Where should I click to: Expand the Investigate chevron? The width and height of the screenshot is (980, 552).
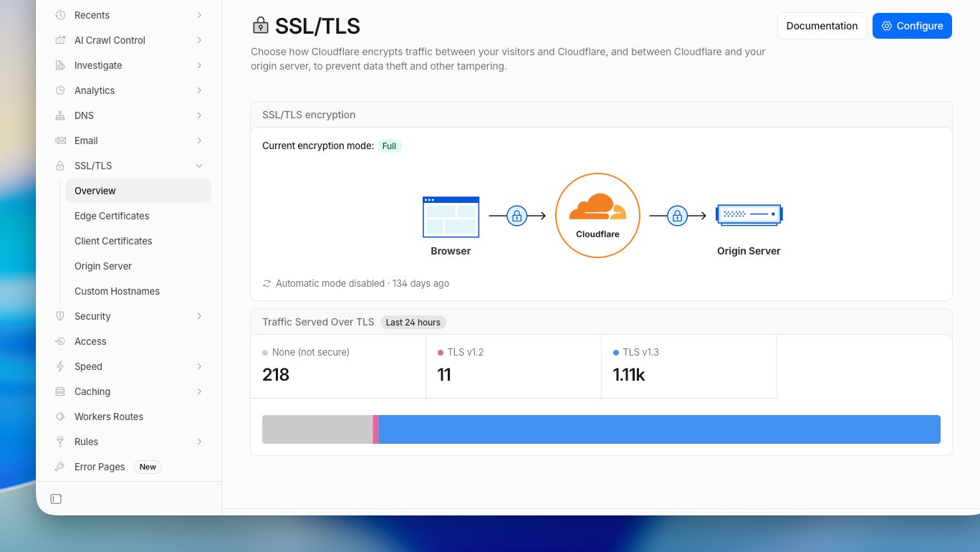[199, 65]
